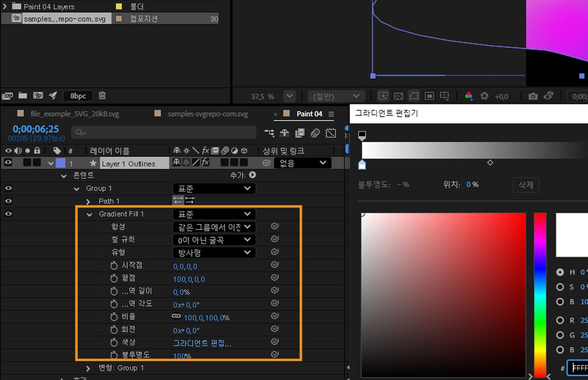Enable frame blending for the composition
Viewport: 588px width, 380px height.
click(299, 132)
